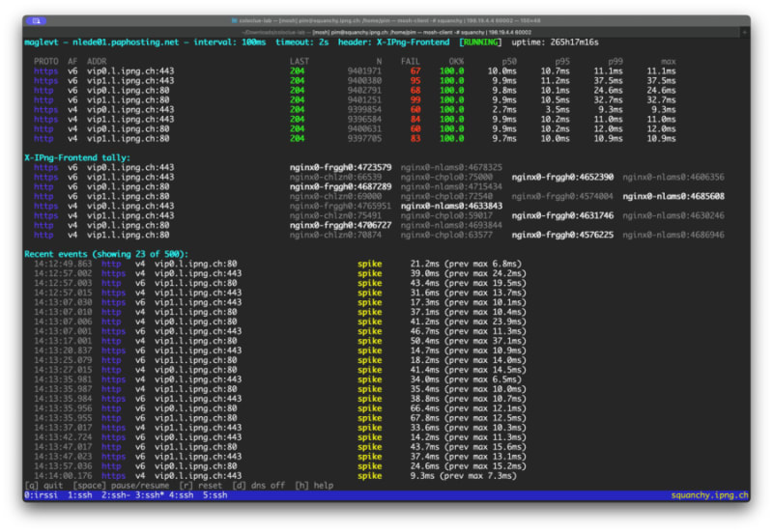Click the LAST column header
The image size is (773, 532).
(300, 62)
